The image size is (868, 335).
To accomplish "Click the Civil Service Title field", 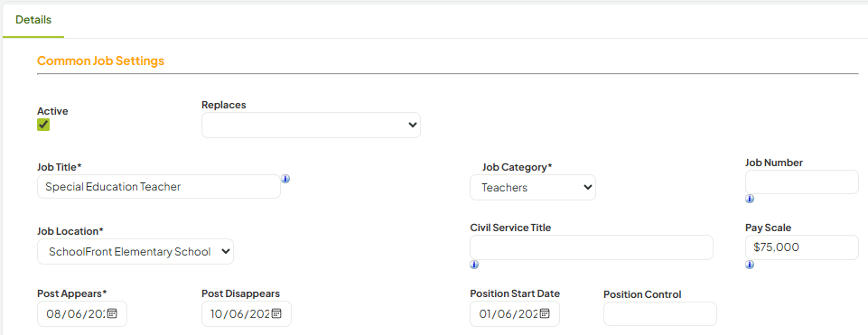I will pos(592,247).
